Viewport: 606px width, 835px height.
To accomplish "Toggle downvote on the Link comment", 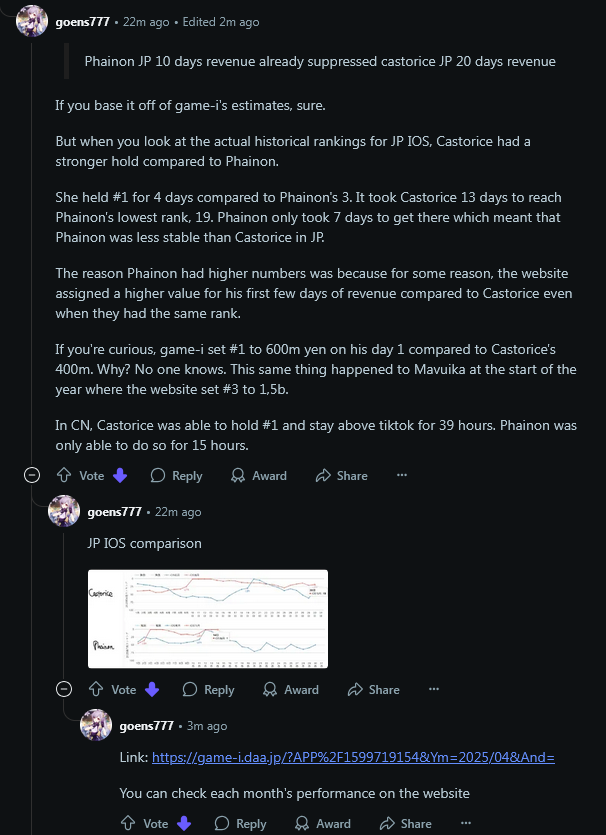I will click(184, 824).
